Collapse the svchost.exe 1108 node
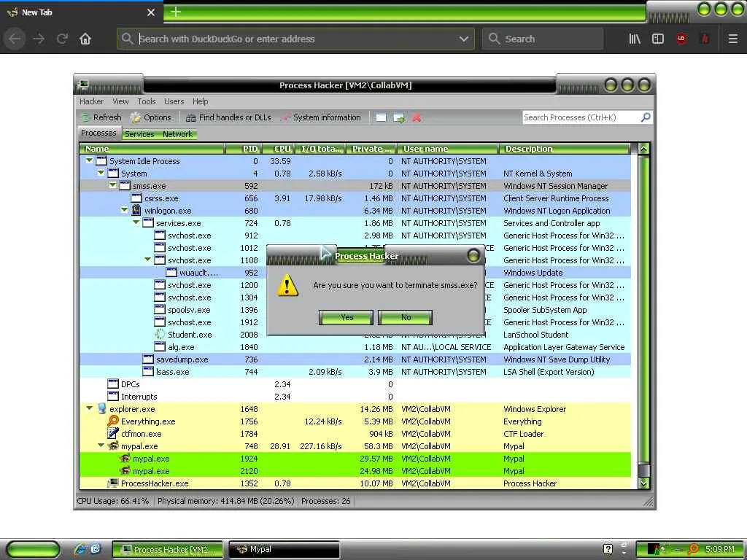This screenshot has width=747, height=560. pos(147,260)
